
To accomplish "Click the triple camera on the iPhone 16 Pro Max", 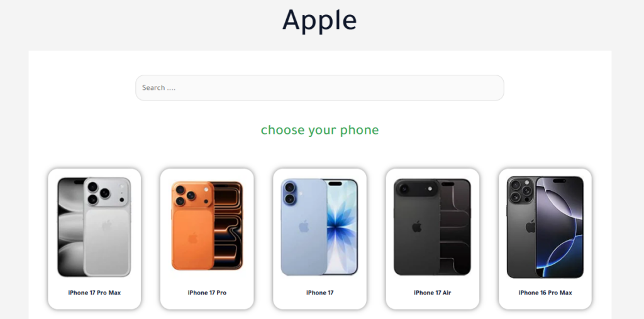I will point(520,191).
